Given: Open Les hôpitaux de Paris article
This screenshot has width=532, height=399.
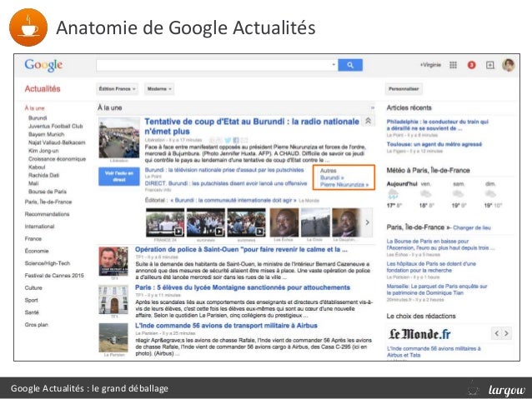Looking at the screenshot, I should coord(431,267).
